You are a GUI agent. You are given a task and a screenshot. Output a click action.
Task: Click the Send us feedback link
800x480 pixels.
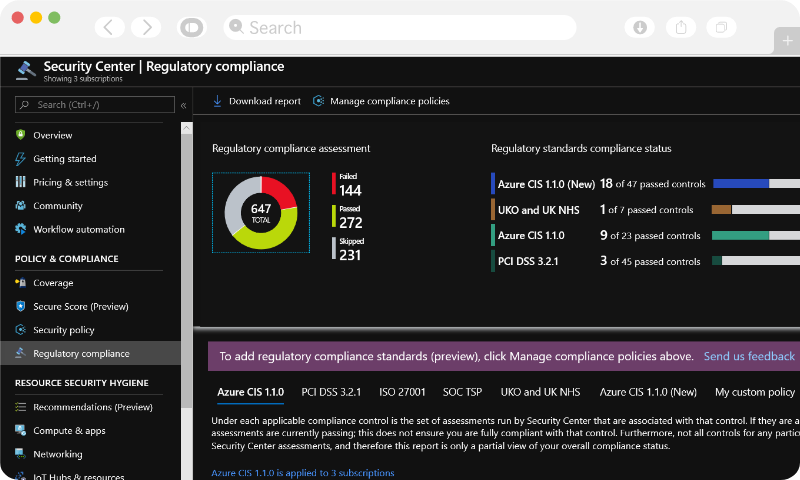pyautogui.click(x=749, y=356)
